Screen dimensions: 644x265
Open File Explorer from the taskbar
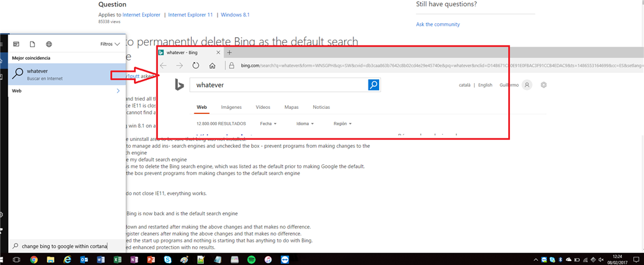pos(50,260)
